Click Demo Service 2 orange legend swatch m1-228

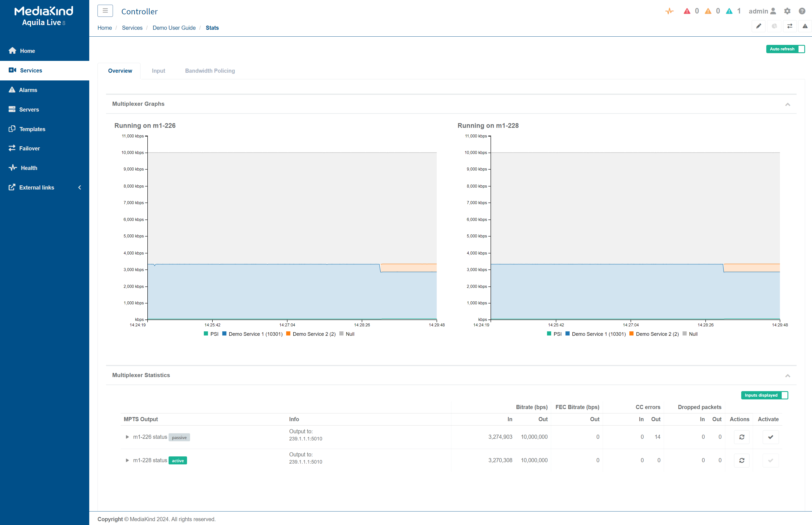631,334
